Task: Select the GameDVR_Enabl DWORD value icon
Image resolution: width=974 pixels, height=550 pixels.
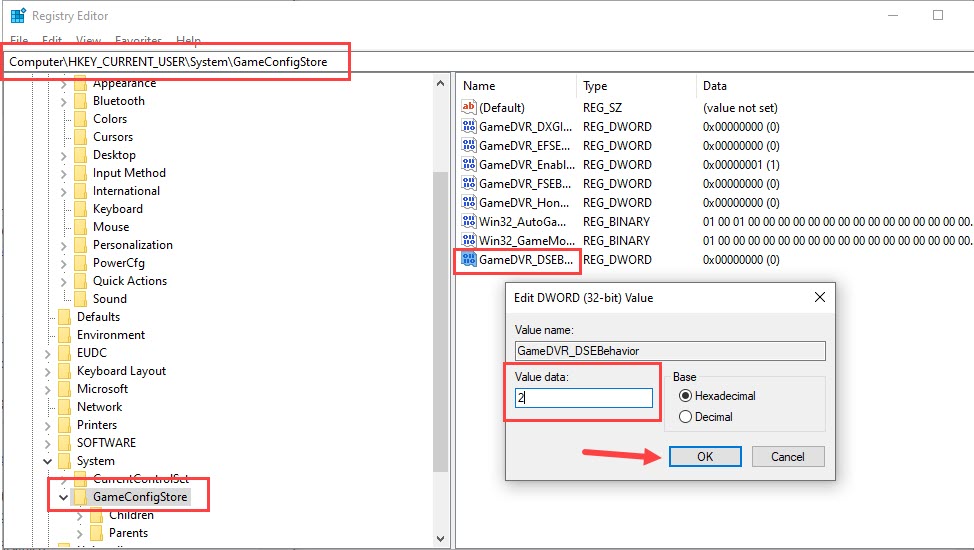Action: pos(468,165)
